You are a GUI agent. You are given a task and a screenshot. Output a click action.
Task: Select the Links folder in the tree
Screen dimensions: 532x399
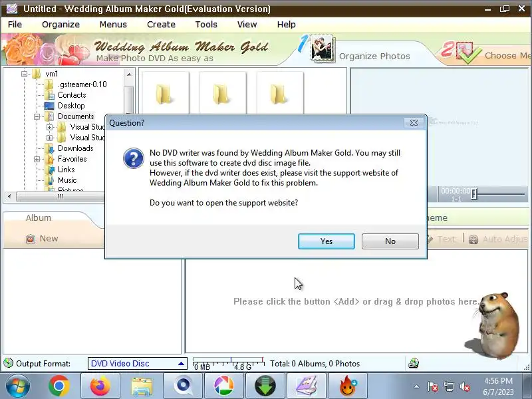tap(66, 170)
